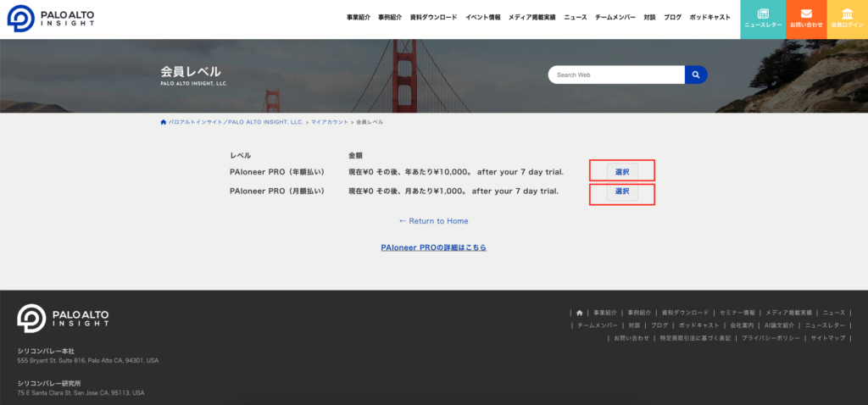Image resolution: width=868 pixels, height=405 pixels.
Task: Click the パロアルトインサイト breadcrumb link
Action: pos(236,122)
